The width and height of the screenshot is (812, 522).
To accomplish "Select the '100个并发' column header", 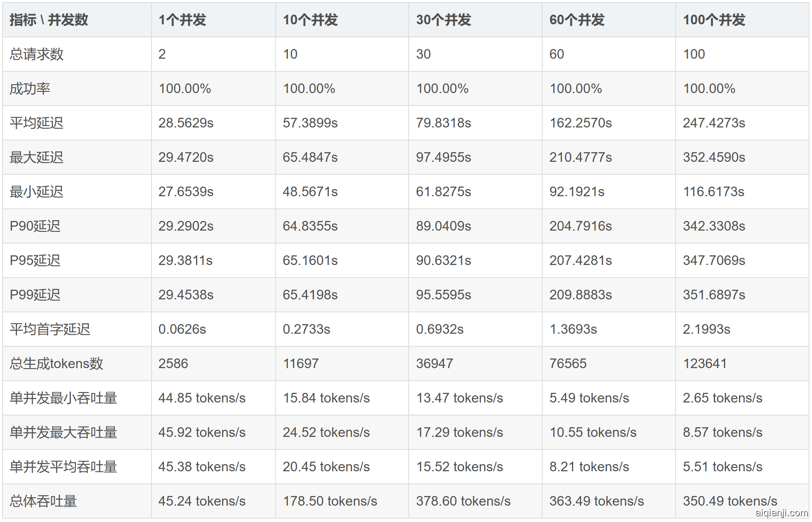I will (x=714, y=20).
